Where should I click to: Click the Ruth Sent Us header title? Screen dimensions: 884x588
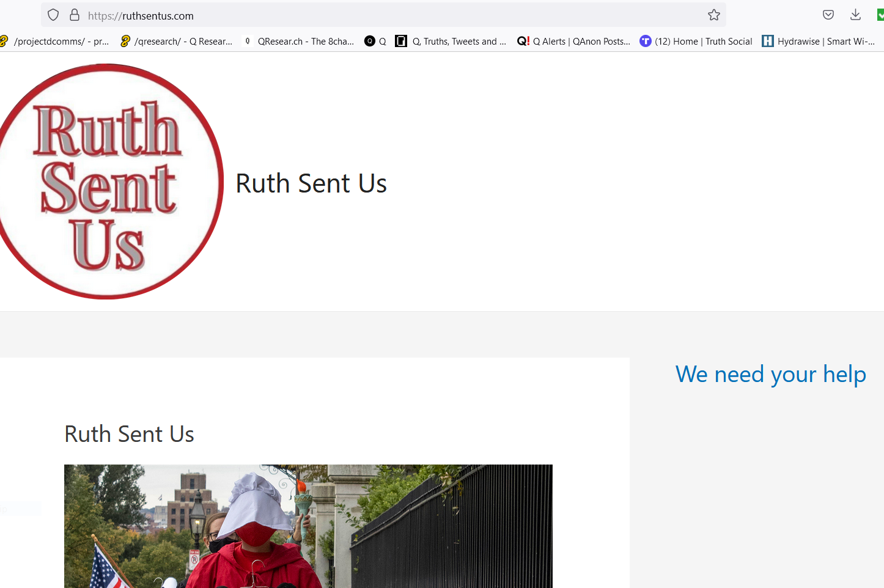point(311,183)
